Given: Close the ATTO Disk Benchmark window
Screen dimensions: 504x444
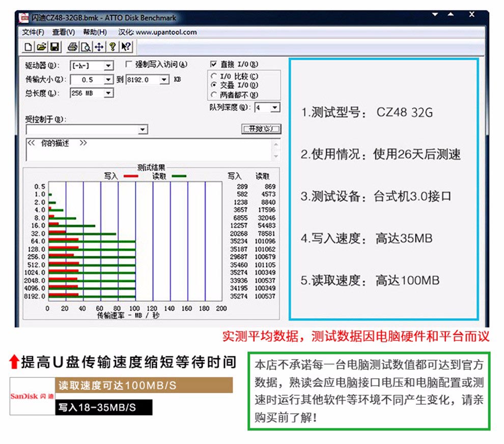Looking at the screenshot, I should [x=471, y=14].
